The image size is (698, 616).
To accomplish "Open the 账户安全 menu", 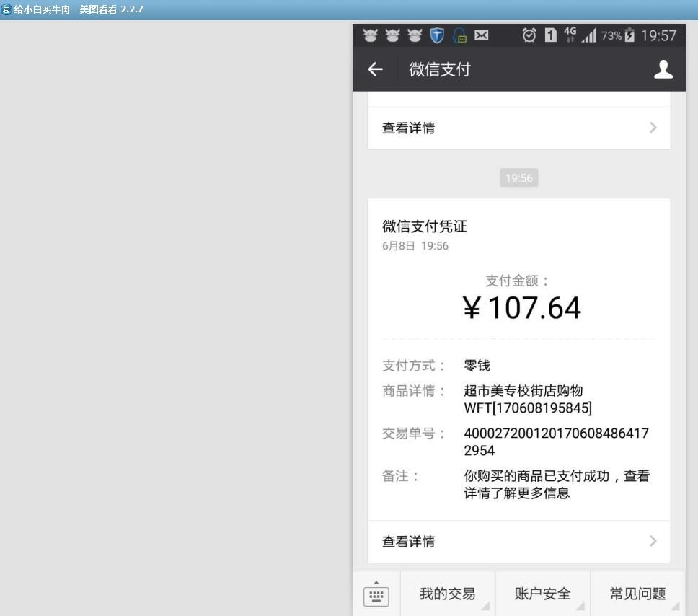I will 543,594.
